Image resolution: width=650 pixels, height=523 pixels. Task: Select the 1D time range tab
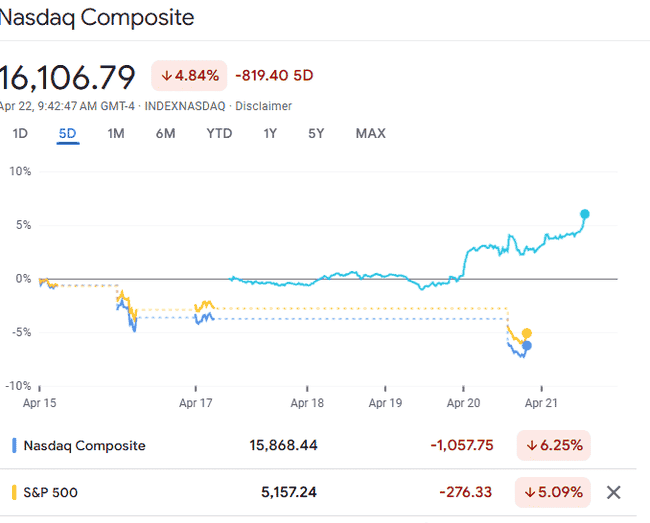20,134
